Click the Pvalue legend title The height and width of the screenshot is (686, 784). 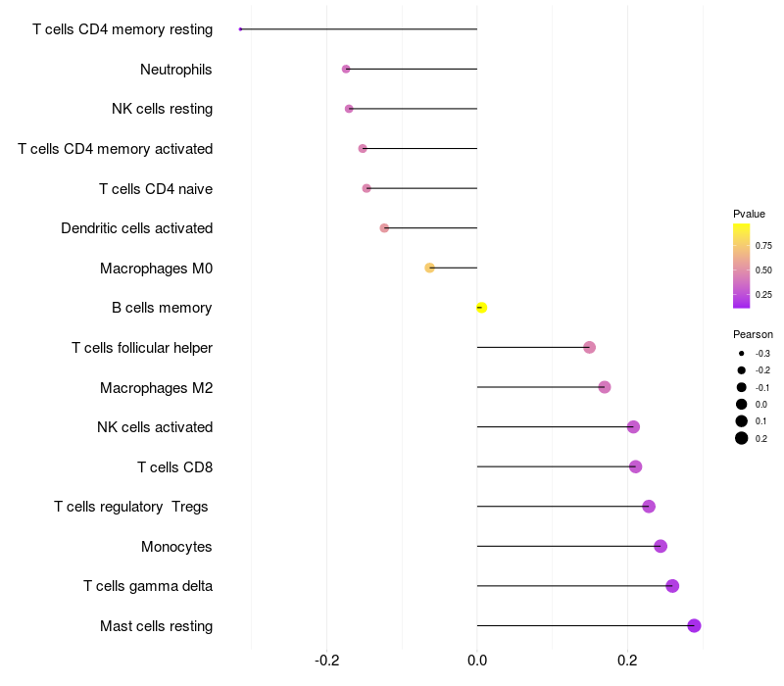point(749,214)
